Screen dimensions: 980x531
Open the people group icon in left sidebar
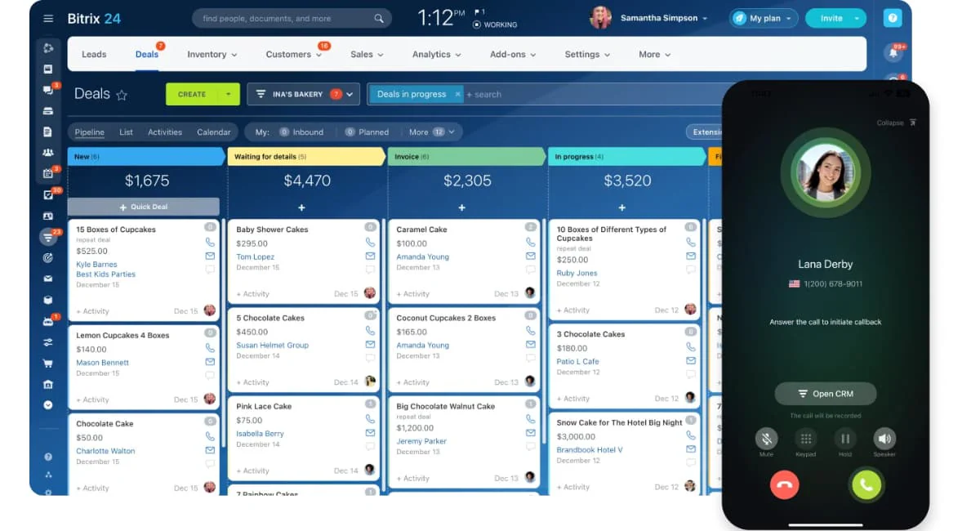coord(48,153)
